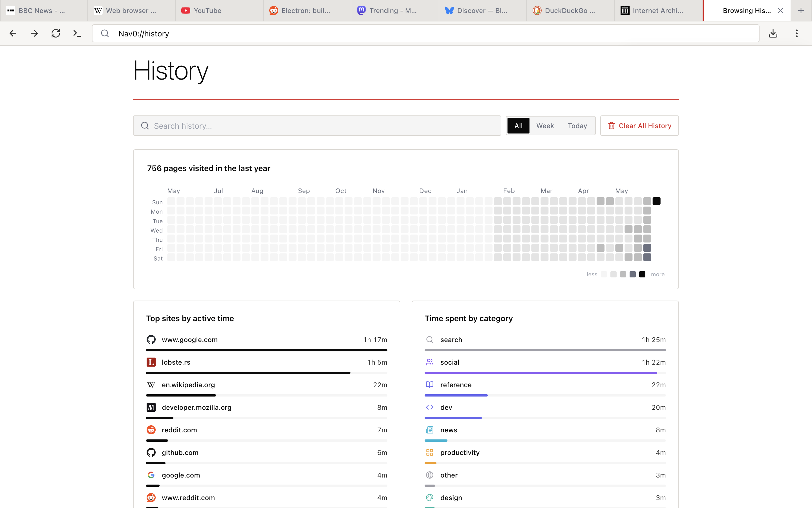Image resolution: width=812 pixels, height=508 pixels.
Task: Open downloads via the download icon
Action: point(773,33)
